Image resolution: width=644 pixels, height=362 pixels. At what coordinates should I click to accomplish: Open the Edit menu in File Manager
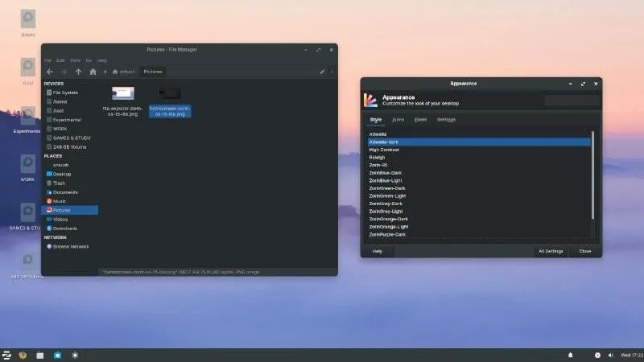[x=60, y=60]
